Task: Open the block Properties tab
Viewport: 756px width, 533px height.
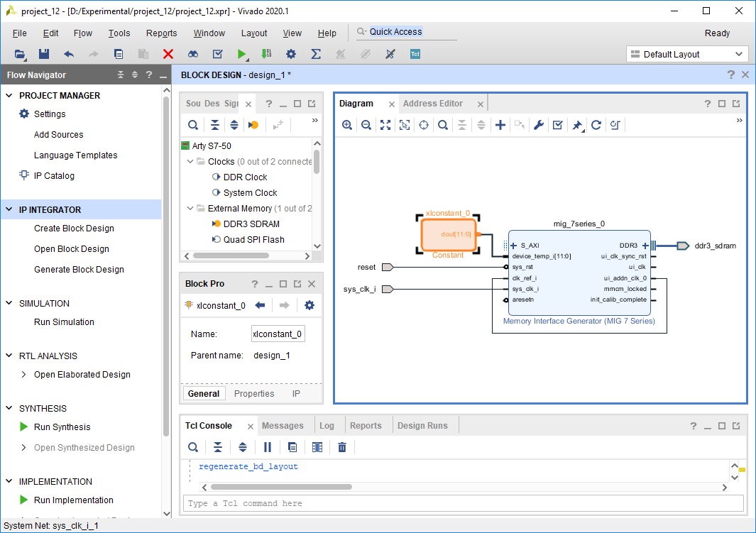Action: pyautogui.click(x=254, y=394)
